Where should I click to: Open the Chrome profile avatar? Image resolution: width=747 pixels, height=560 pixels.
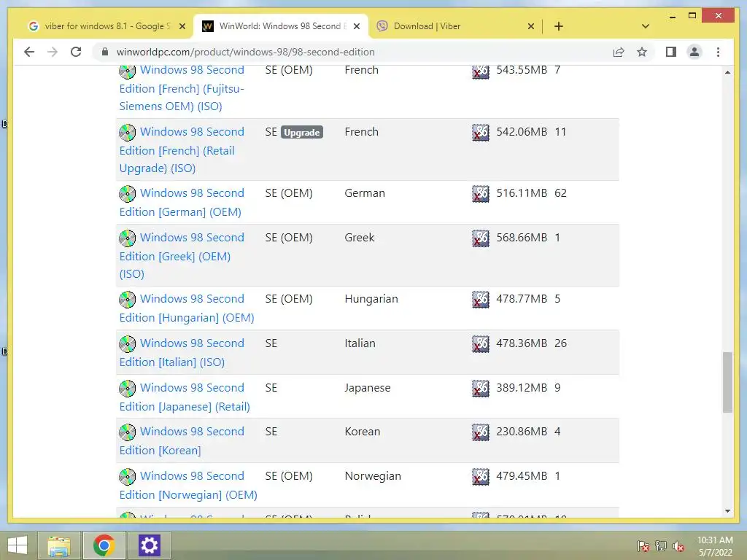tap(694, 52)
